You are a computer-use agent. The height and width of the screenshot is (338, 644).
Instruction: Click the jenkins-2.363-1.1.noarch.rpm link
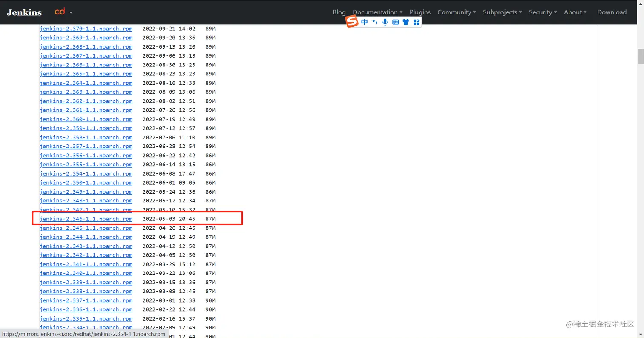click(x=86, y=92)
